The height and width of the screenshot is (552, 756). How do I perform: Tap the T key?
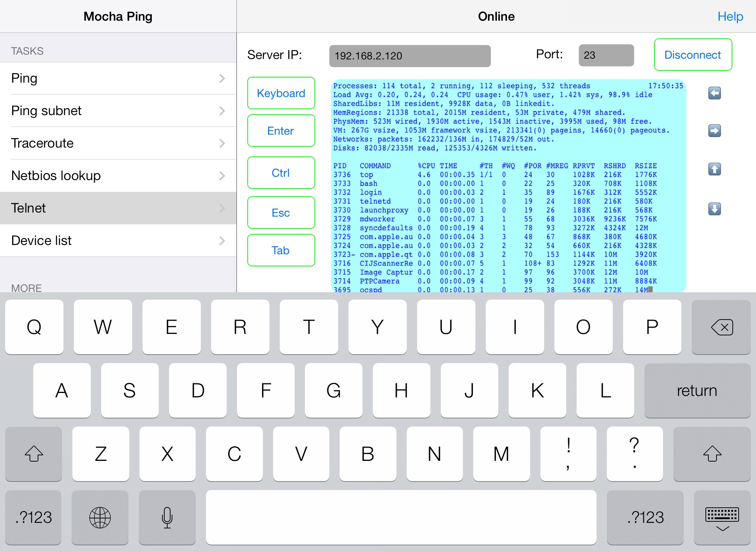(309, 327)
